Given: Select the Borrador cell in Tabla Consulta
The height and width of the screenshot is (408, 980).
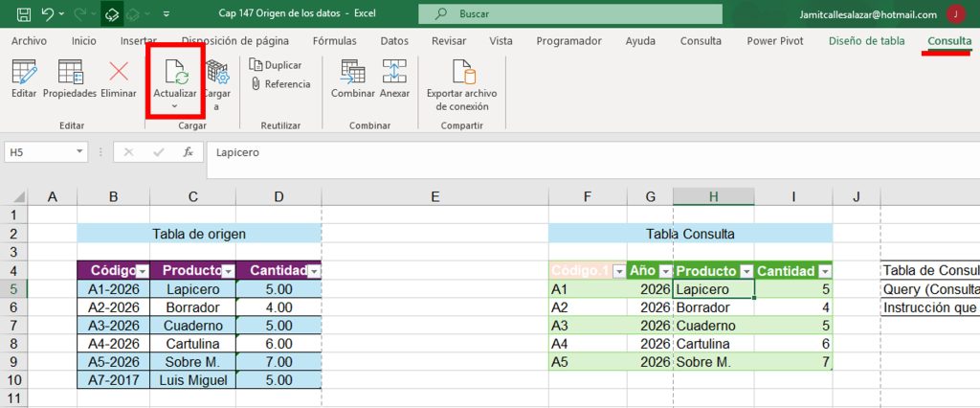Looking at the screenshot, I should coord(714,307).
